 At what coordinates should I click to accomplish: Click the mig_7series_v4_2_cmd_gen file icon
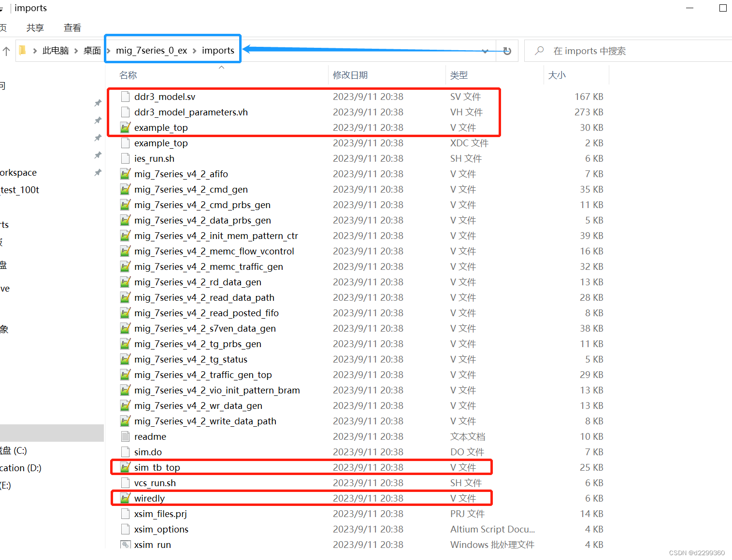point(125,189)
